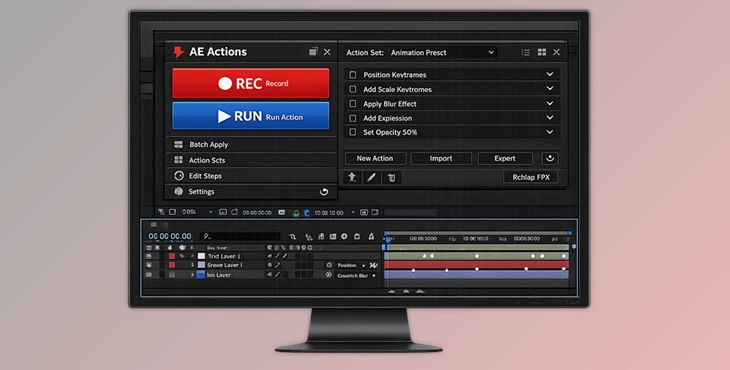
Task: Toggle visibility of Sravne Laver I
Action: [x=149, y=265]
